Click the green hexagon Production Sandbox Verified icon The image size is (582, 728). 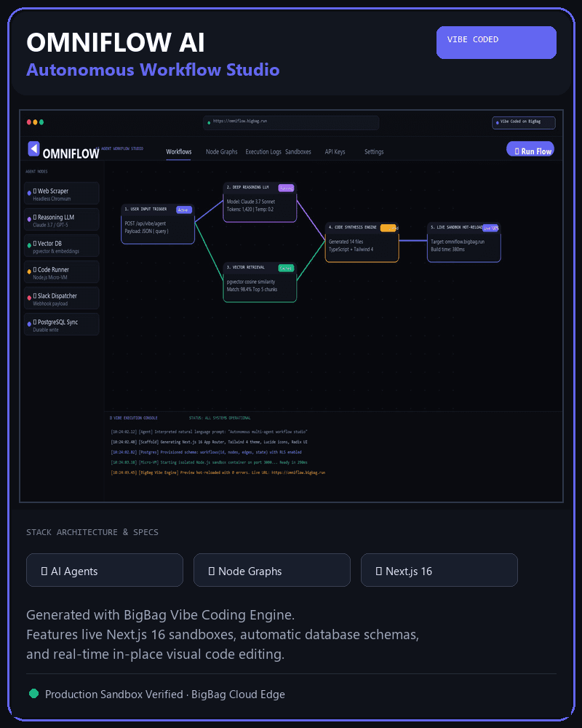[34, 694]
